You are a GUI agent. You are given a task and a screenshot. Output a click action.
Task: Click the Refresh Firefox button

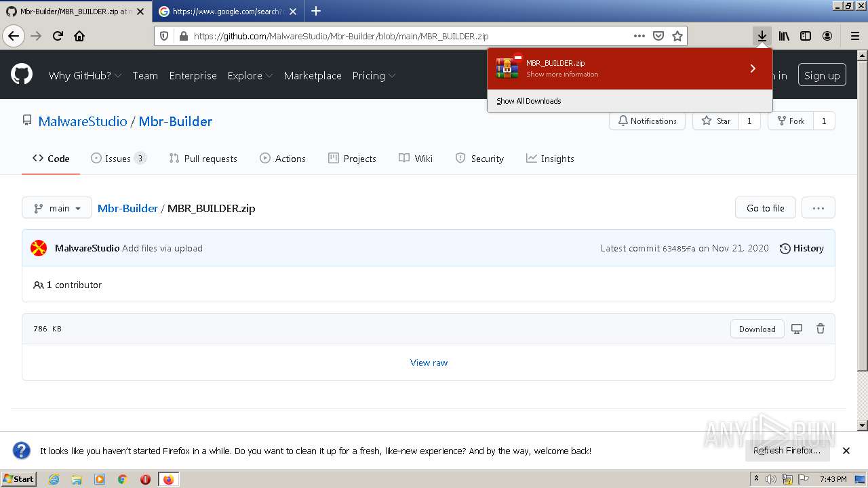787,451
